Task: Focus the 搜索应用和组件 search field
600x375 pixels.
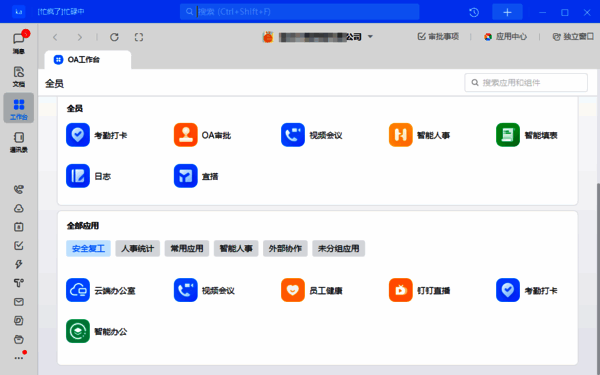Action: 526,83
